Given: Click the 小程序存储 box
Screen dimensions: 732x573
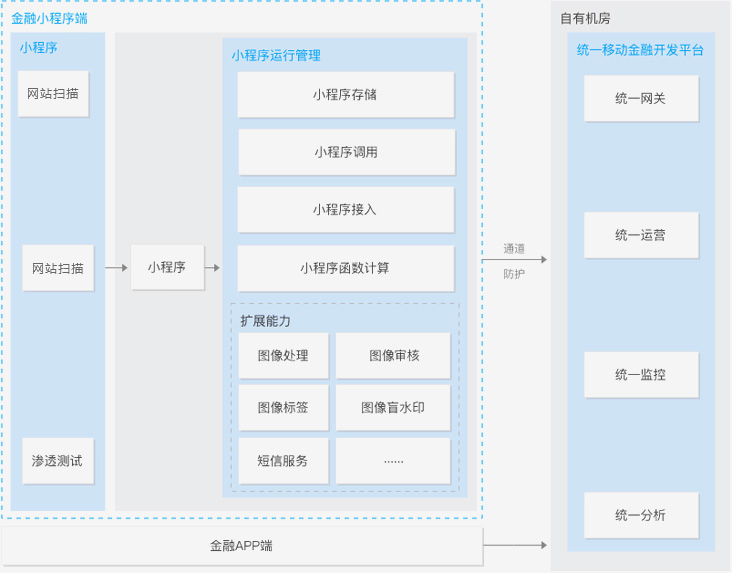Looking at the screenshot, I should [345, 95].
